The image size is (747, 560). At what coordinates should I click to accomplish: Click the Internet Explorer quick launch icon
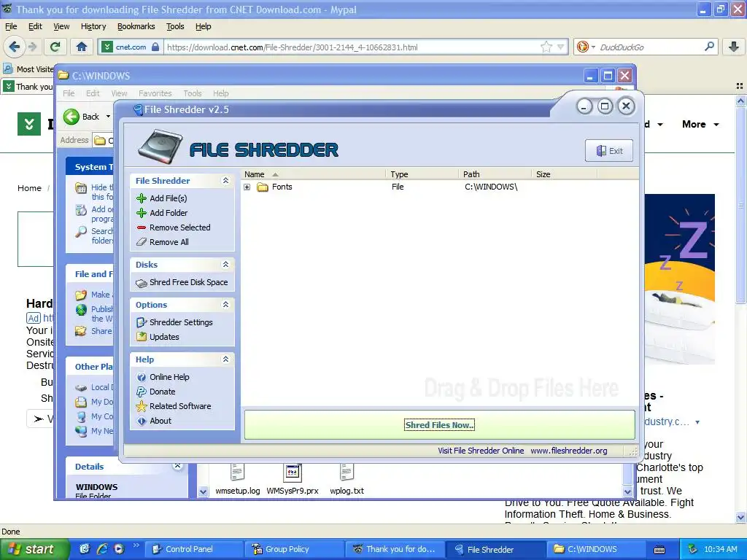coord(102,549)
